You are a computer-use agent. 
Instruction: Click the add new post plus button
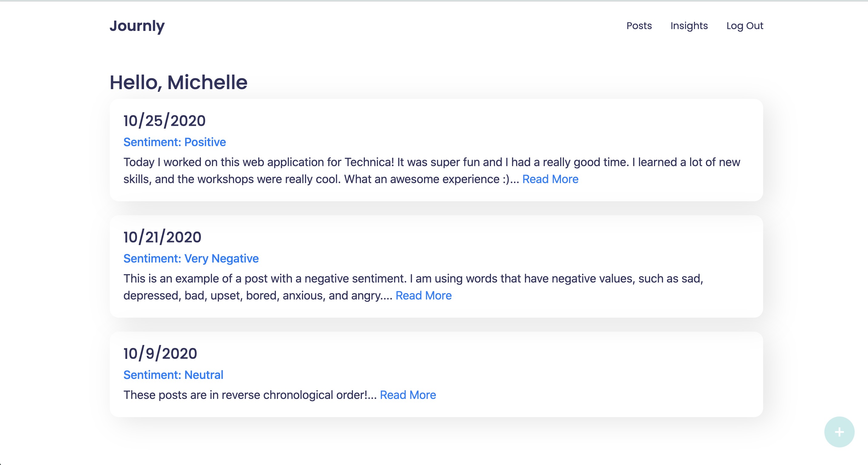tap(839, 432)
